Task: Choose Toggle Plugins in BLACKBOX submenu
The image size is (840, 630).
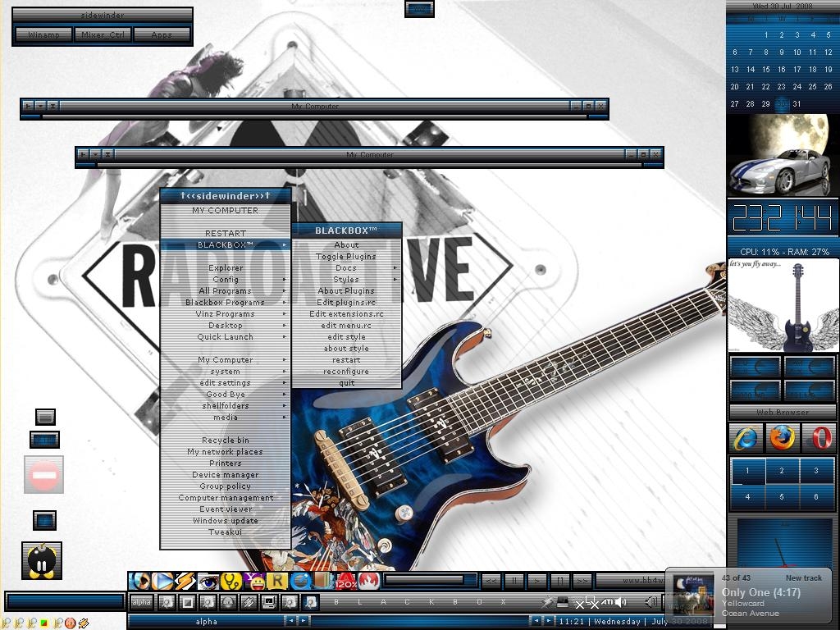Action: coord(347,257)
